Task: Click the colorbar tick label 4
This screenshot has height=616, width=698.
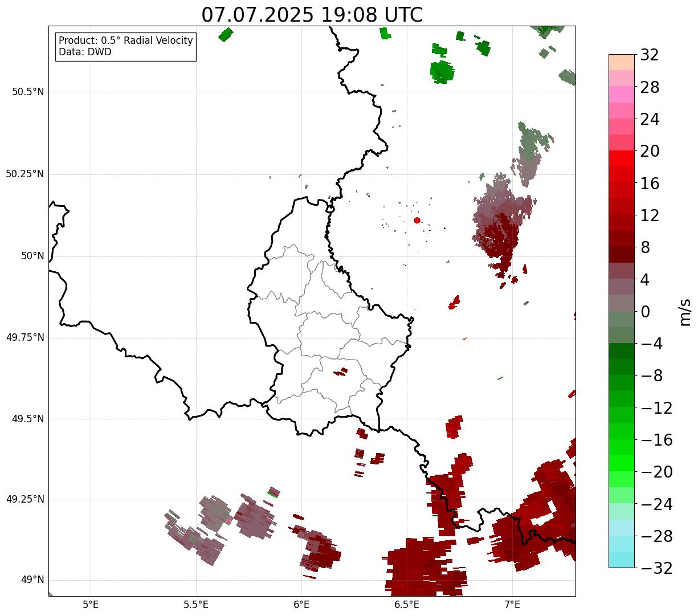Action: tap(645, 280)
